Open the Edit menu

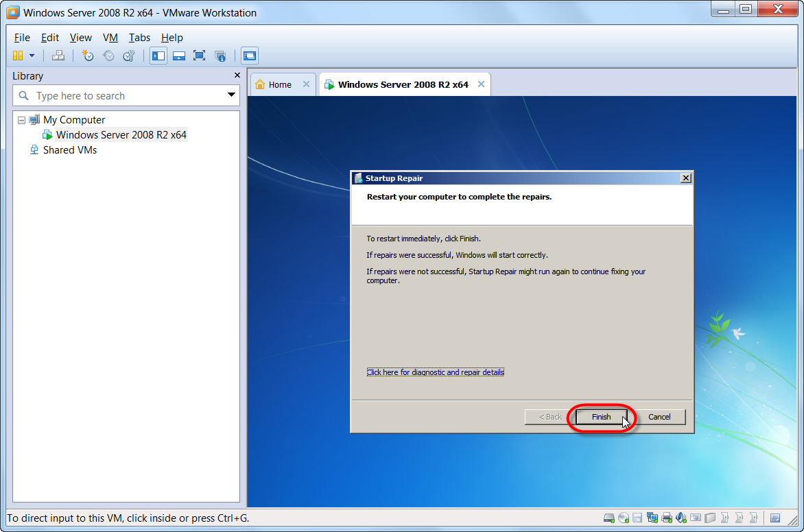(50, 38)
